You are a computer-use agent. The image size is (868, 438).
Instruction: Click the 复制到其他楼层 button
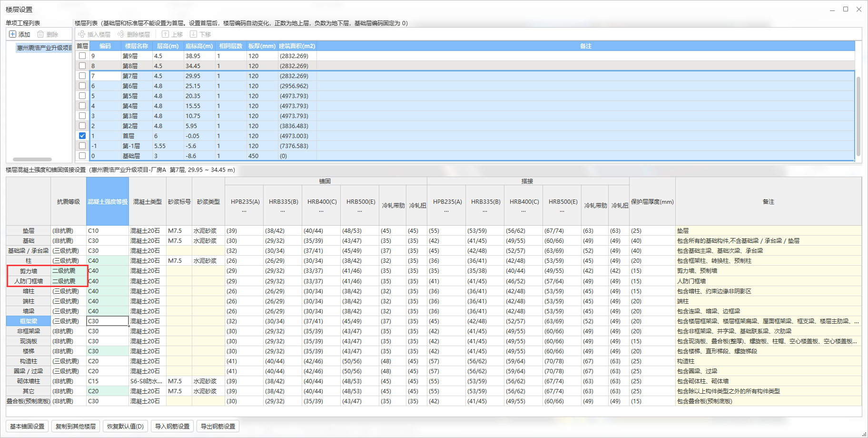pos(76,426)
